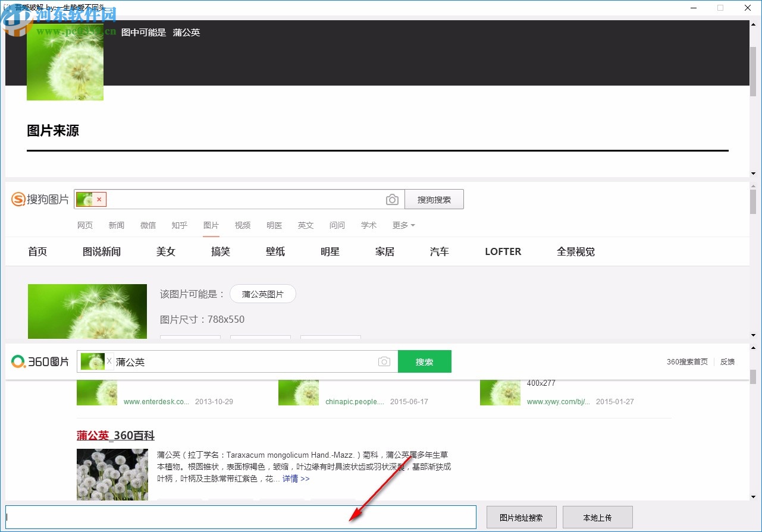Click the image URL input field at the bottom
Image resolution: width=762 pixels, height=532 pixels.
238,517
